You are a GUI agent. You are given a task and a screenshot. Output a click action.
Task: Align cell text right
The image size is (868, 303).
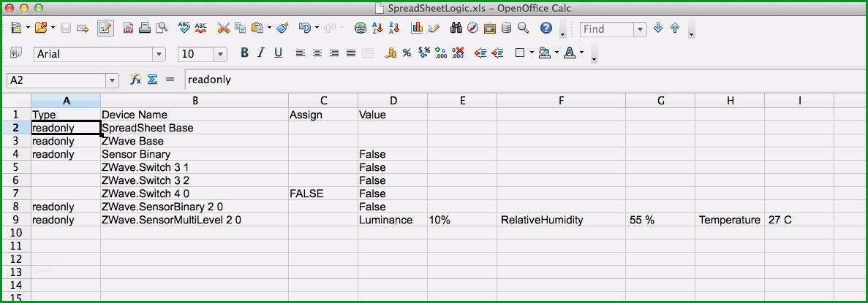333,53
